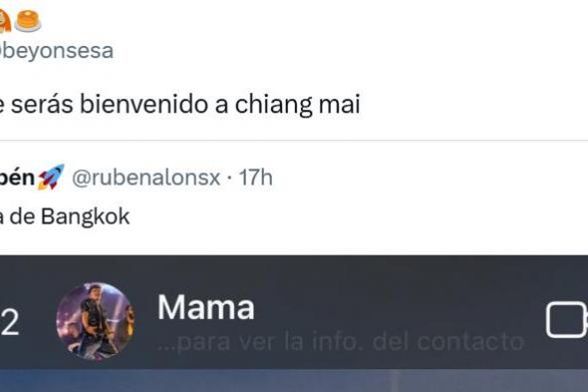Open the embedded chat screenshot image

(294, 323)
